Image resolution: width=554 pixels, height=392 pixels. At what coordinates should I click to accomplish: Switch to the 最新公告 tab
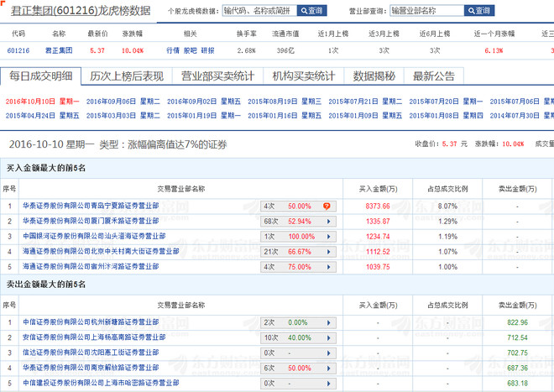pyautogui.click(x=434, y=76)
